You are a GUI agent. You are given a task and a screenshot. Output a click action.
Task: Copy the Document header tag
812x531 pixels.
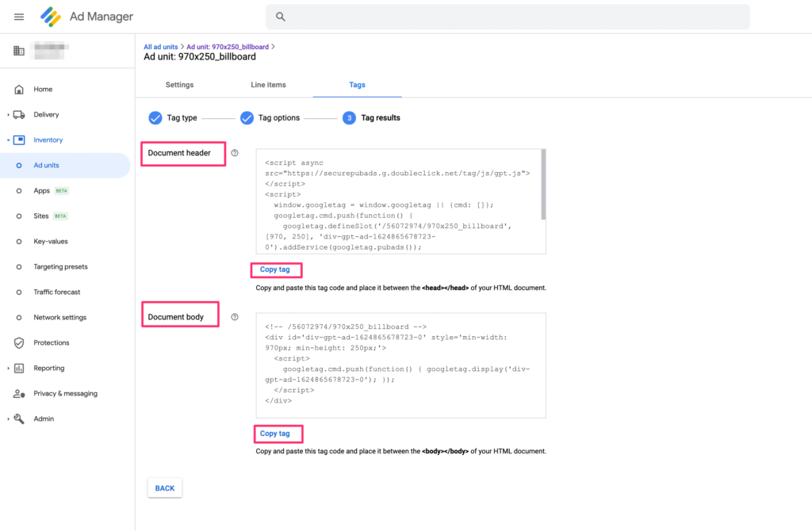coord(276,269)
